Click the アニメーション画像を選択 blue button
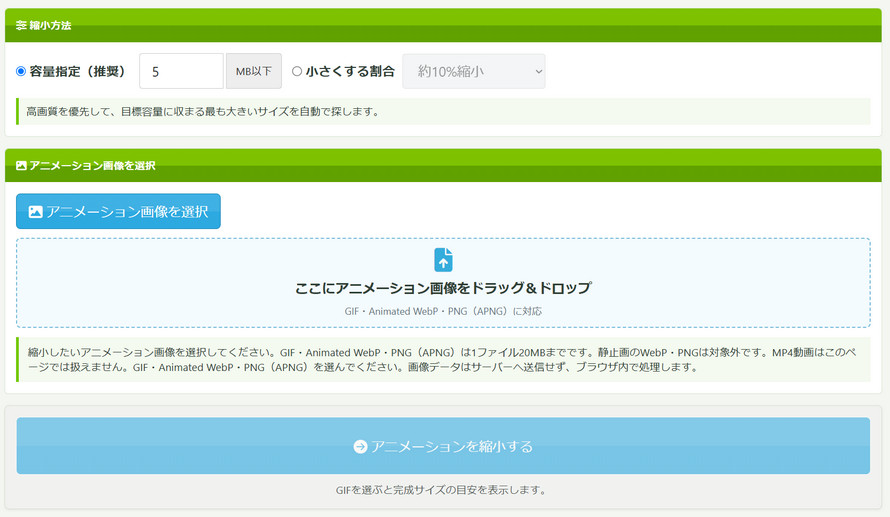The height and width of the screenshot is (517, 890). click(118, 211)
